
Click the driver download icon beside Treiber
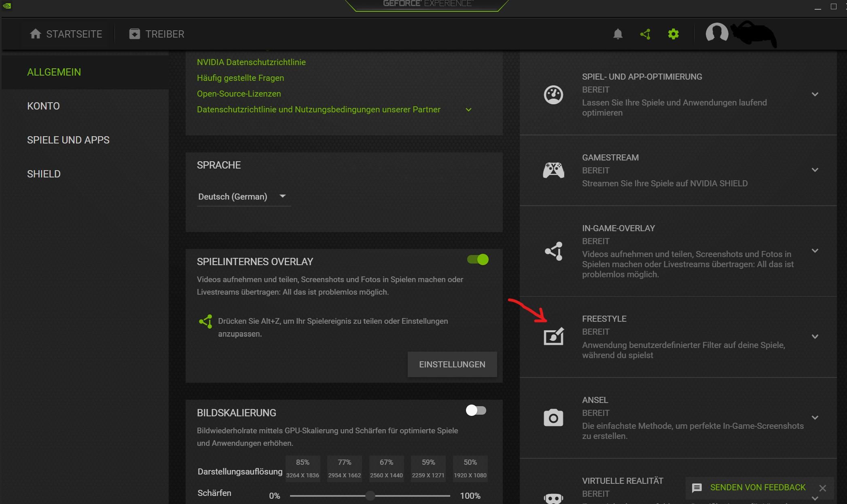coord(134,34)
